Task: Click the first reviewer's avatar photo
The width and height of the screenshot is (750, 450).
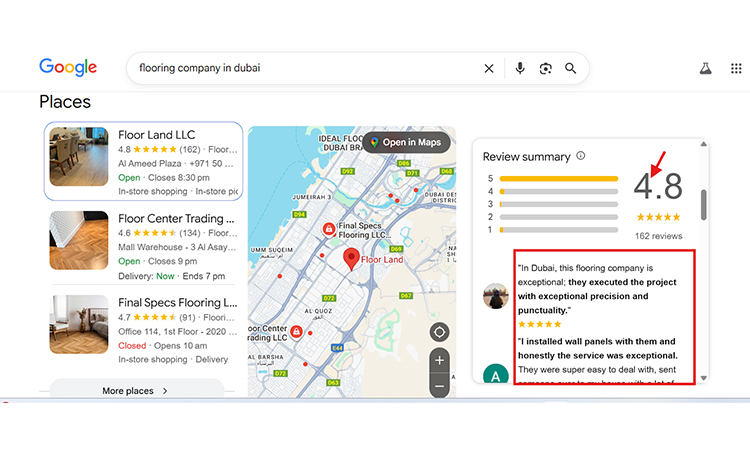Action: 496,296
